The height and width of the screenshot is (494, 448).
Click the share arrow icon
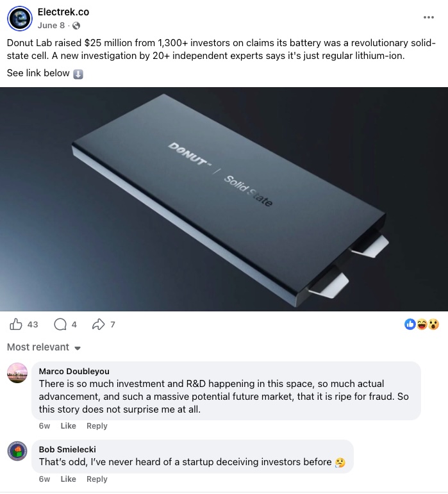(98, 324)
